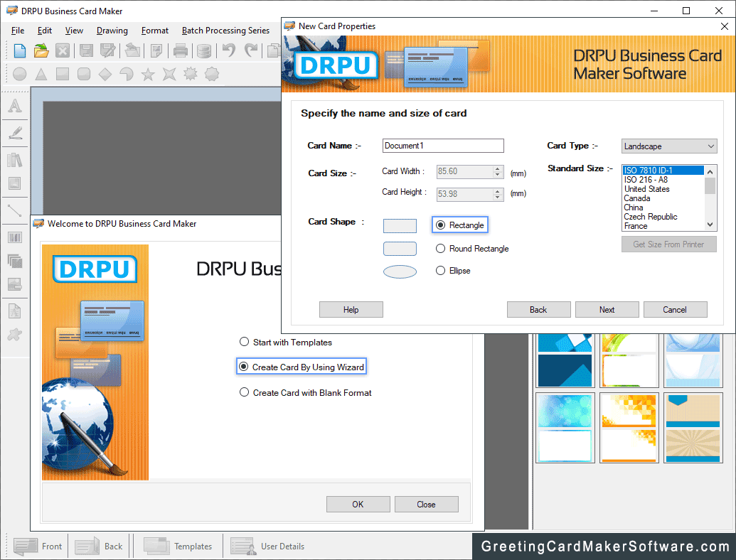
Task: Open the View menu
Action: tap(74, 31)
